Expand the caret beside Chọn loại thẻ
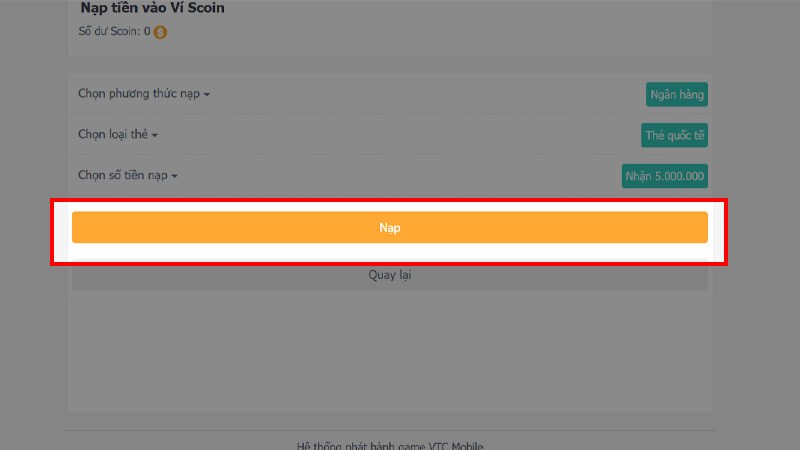Viewport: 800px width, 450px height. (x=155, y=135)
